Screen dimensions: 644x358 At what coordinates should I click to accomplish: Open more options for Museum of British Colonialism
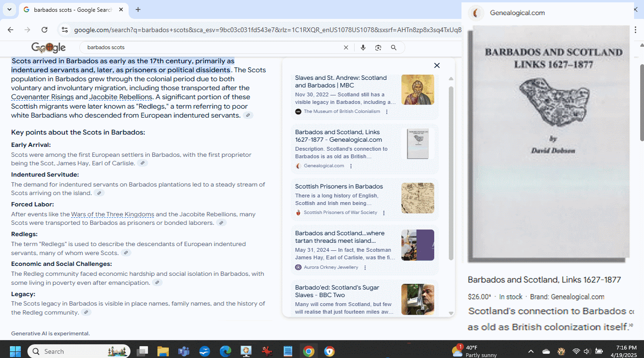click(387, 112)
